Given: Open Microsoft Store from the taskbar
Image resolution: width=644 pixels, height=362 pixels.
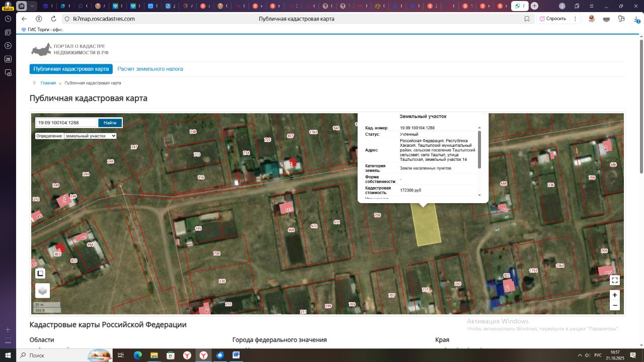Looking at the screenshot, I should pyautogui.click(x=171, y=355).
